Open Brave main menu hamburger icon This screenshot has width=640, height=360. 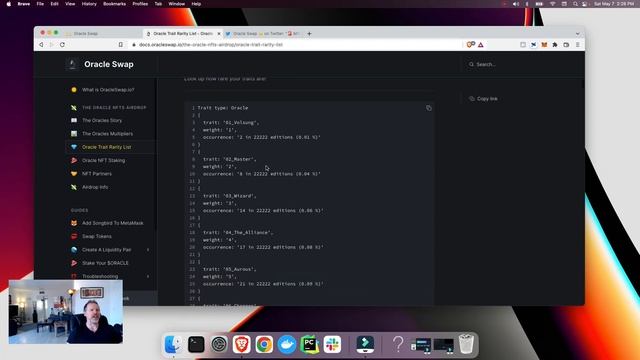577,44
